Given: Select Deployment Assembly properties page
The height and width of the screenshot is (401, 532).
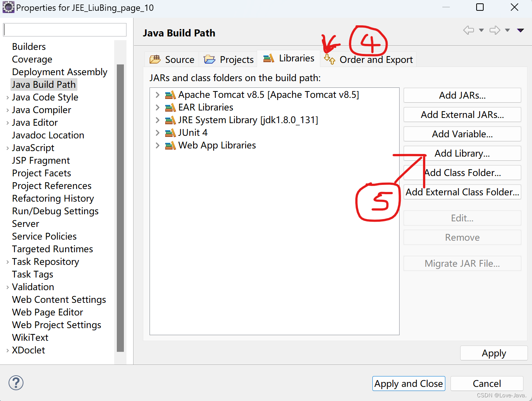Looking at the screenshot, I should (60, 72).
